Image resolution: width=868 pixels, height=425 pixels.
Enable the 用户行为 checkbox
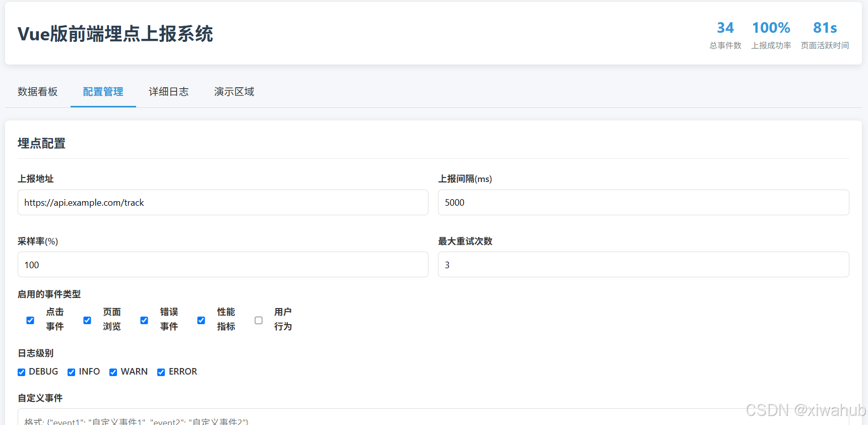(259, 320)
